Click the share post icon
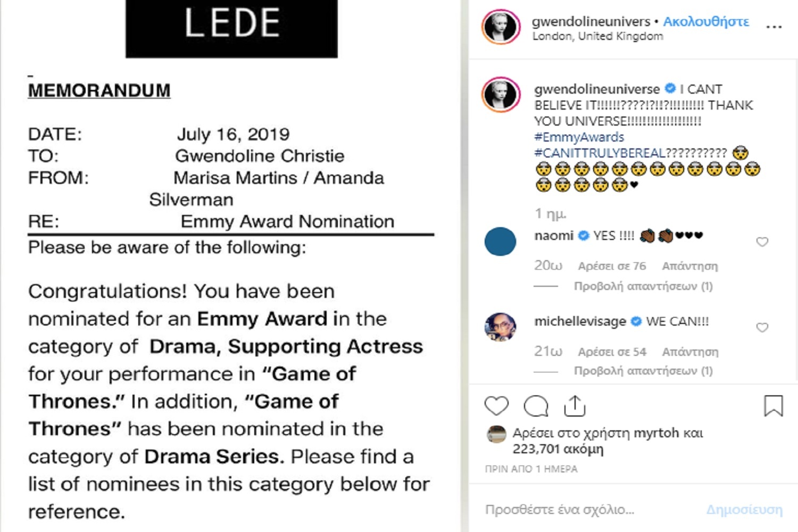Screen dimensions: 798x532 pos(575,406)
